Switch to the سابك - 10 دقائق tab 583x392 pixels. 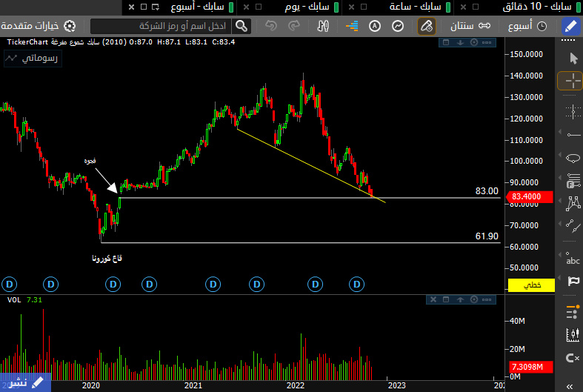pos(536,7)
